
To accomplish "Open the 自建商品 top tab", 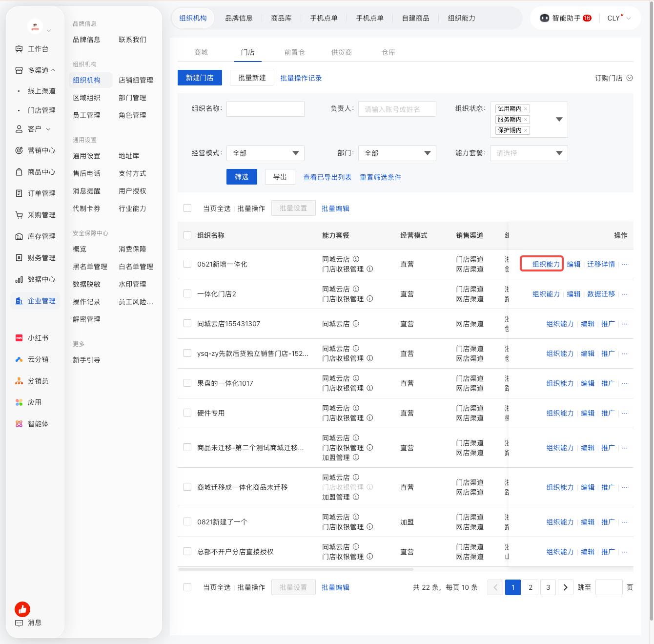I will click(416, 18).
